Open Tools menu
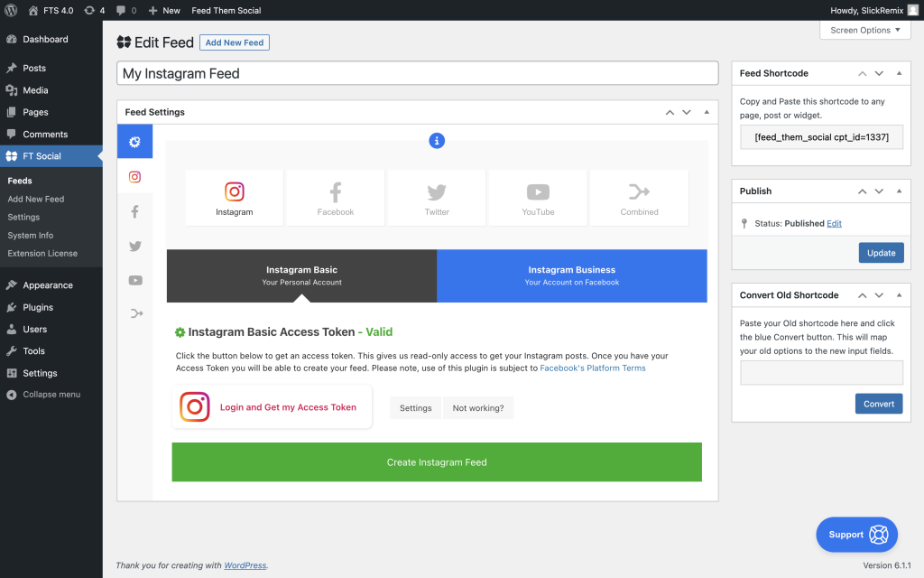 pyautogui.click(x=51, y=351)
